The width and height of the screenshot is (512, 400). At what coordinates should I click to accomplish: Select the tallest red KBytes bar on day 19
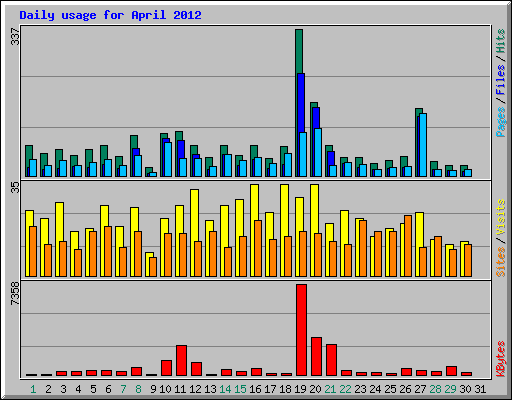[x=301, y=330]
